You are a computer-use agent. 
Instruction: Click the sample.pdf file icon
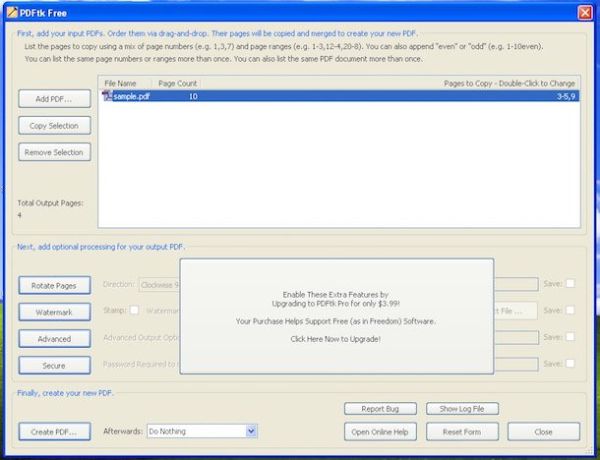click(107, 96)
